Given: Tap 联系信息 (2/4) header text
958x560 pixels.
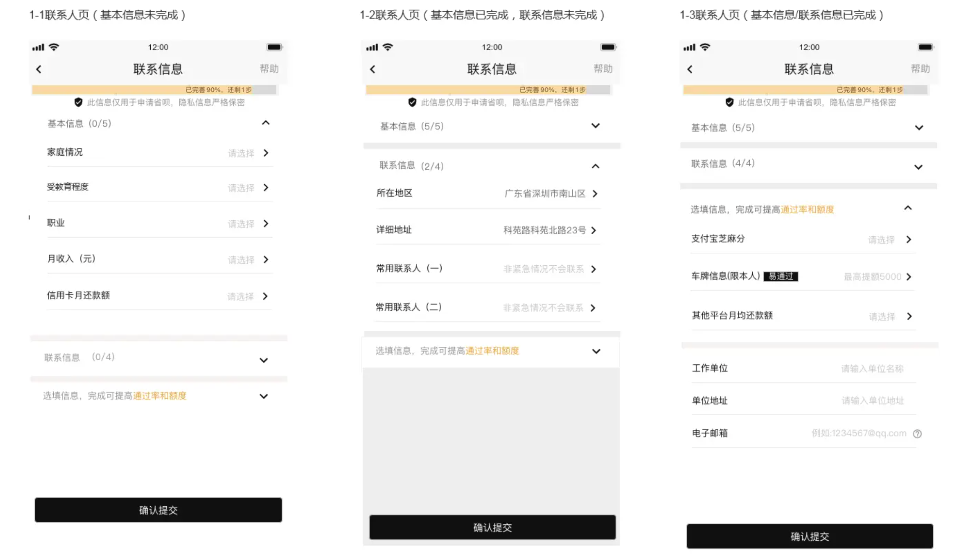Looking at the screenshot, I should [411, 166].
